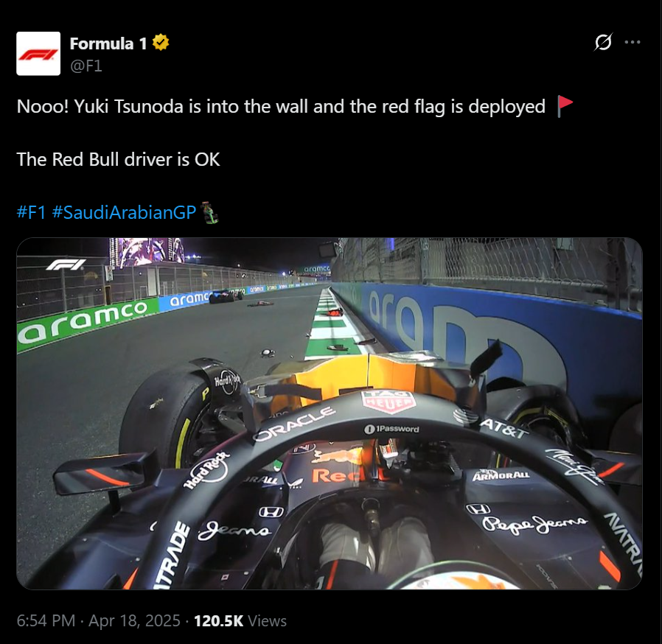Click the Oracle logo on the halo

294,424
